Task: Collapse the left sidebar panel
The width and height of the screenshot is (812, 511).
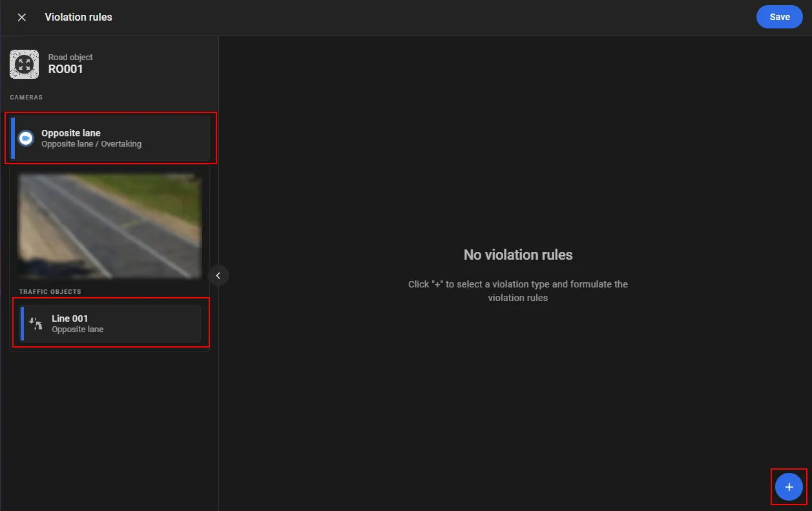Action: 218,276
